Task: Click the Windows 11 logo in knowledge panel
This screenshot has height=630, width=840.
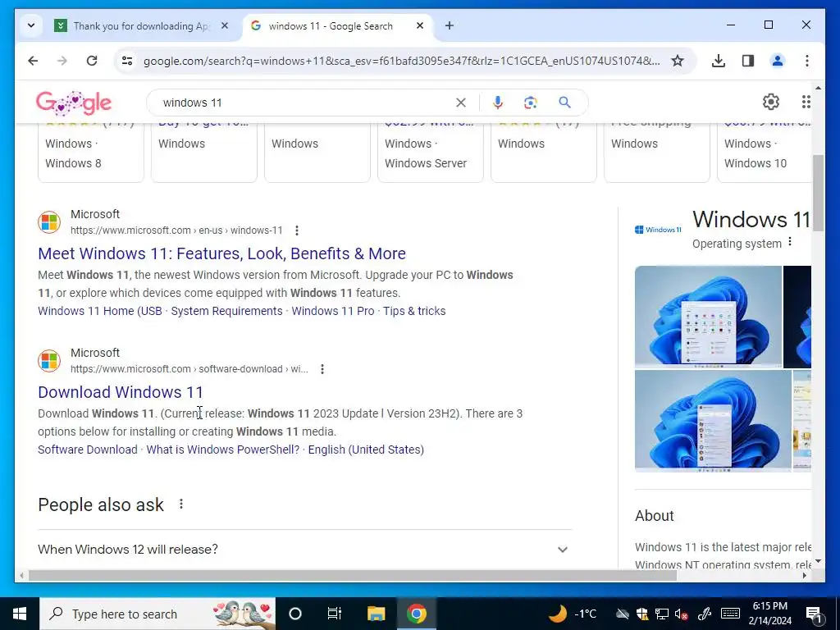Action: click(658, 230)
